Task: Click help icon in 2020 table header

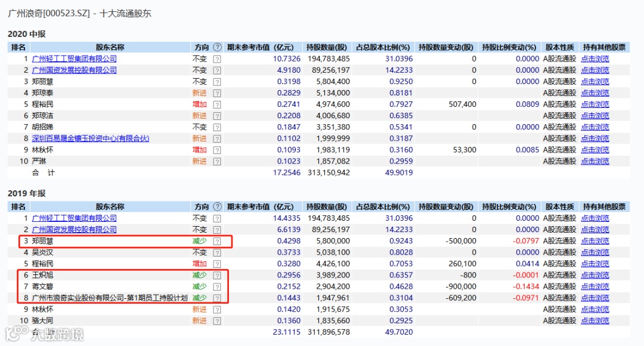Action: pyautogui.click(x=217, y=47)
